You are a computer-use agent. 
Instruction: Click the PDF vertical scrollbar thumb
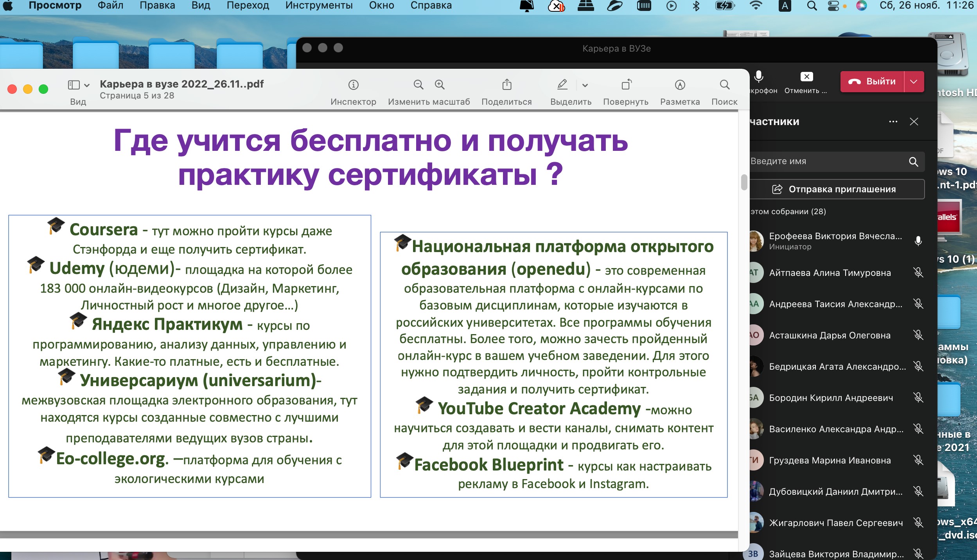pos(744,182)
